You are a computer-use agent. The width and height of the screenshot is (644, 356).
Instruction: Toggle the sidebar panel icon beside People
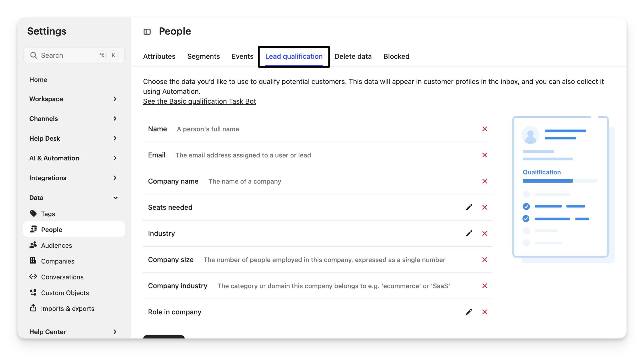pyautogui.click(x=147, y=32)
